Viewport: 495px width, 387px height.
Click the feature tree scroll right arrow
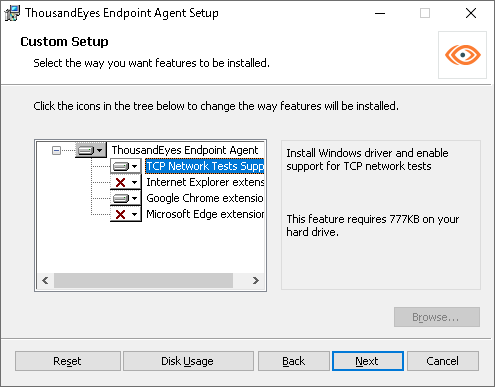[x=256, y=280]
